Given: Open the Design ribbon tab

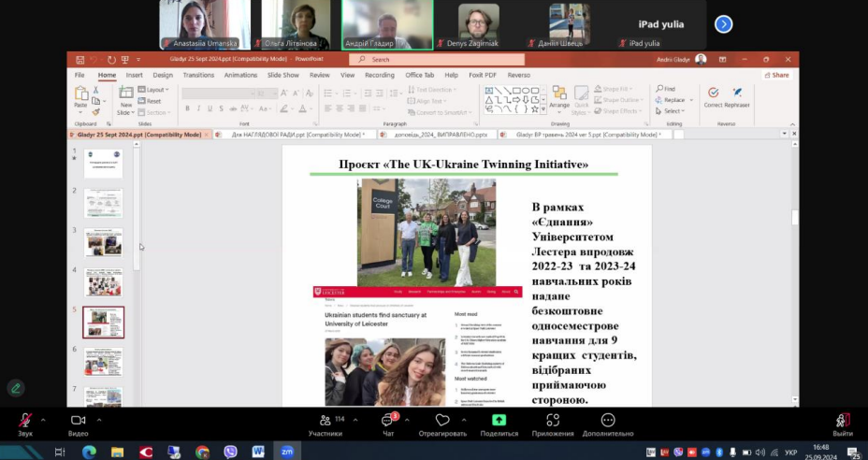Looking at the screenshot, I should [163, 76].
